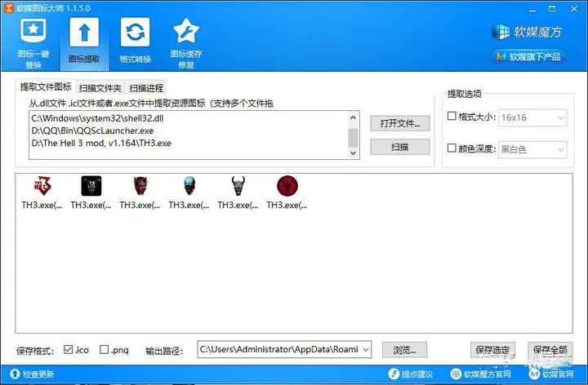
Task: Open the 格式转换 tool
Action: 135,42
